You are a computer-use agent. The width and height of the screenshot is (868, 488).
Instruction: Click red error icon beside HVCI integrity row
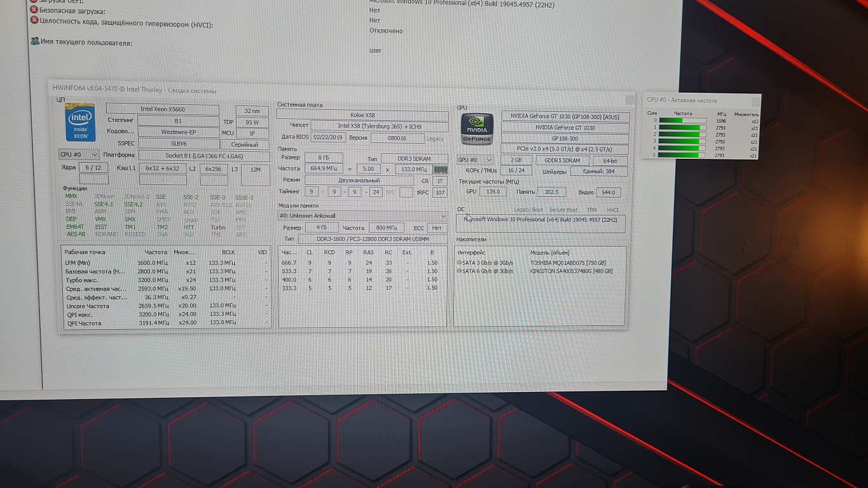34,20
